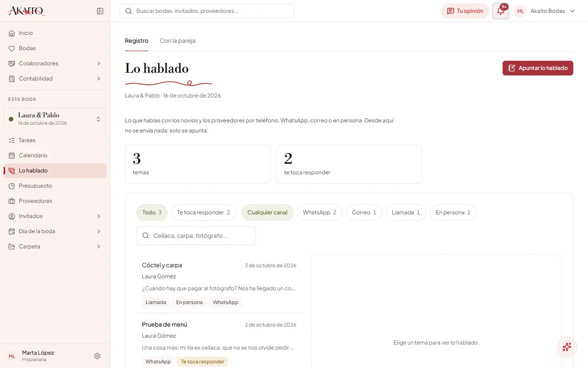Switch to Con la pareja tab

[x=177, y=40]
